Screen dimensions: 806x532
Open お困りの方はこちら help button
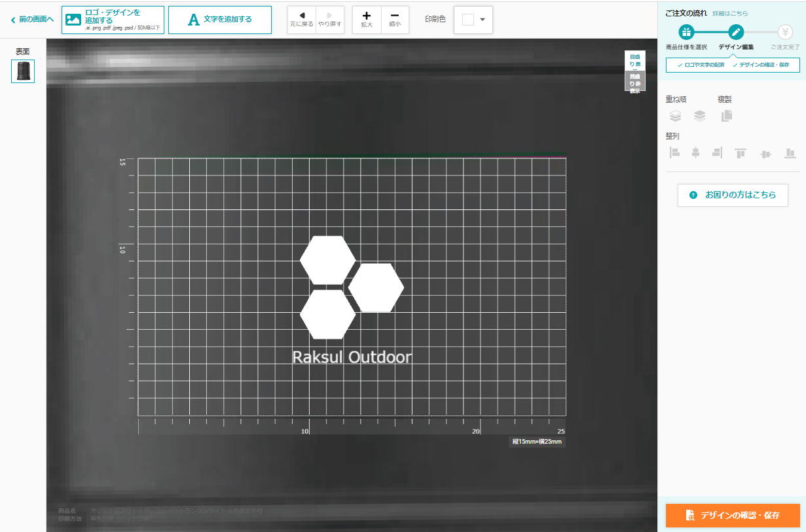pyautogui.click(x=733, y=195)
